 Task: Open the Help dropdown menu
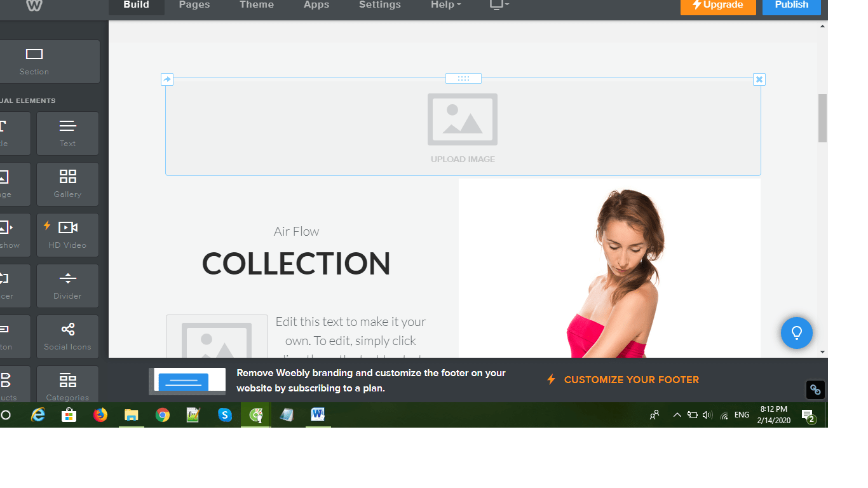coord(445,5)
